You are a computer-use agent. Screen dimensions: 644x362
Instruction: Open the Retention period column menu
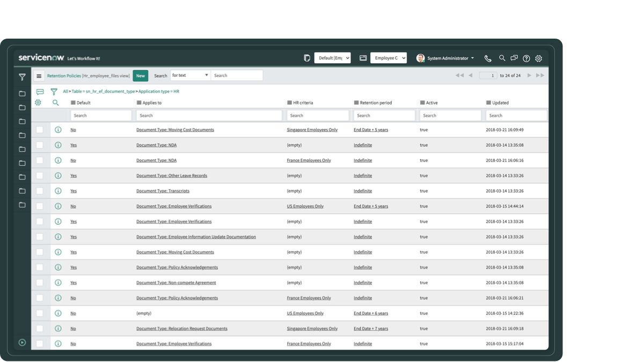pos(357,102)
